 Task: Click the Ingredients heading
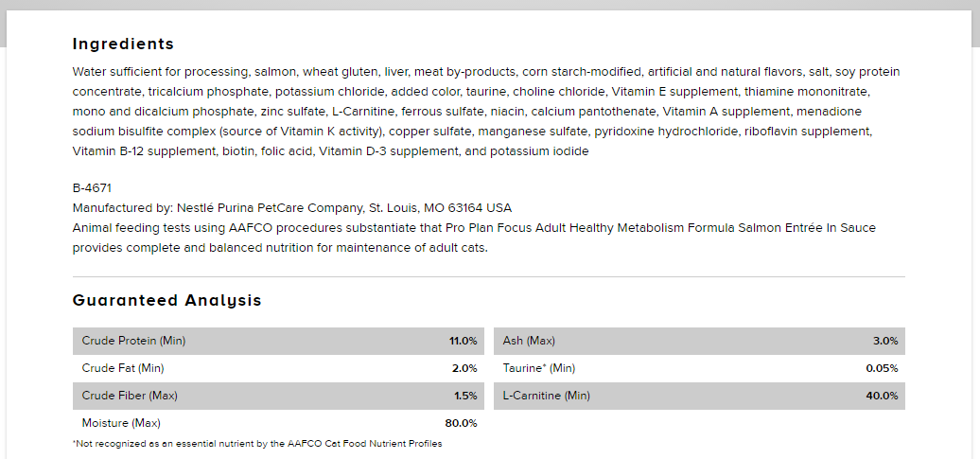[x=123, y=44]
